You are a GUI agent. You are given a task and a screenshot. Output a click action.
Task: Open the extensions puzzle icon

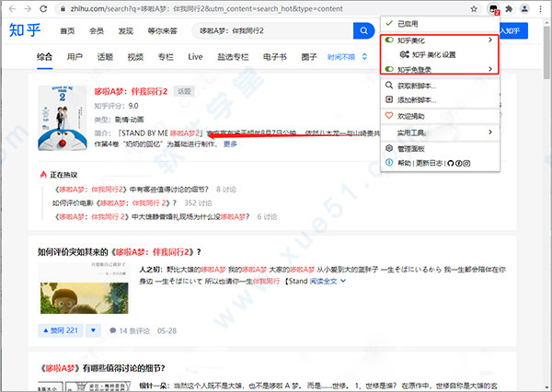tap(509, 9)
